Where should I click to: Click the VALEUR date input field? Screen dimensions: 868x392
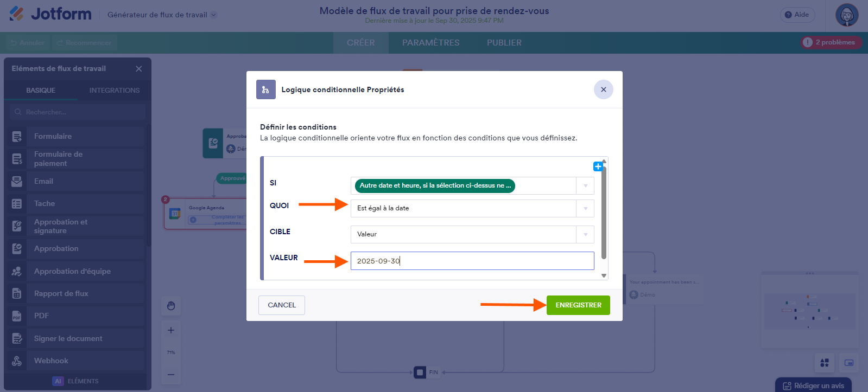click(x=472, y=261)
